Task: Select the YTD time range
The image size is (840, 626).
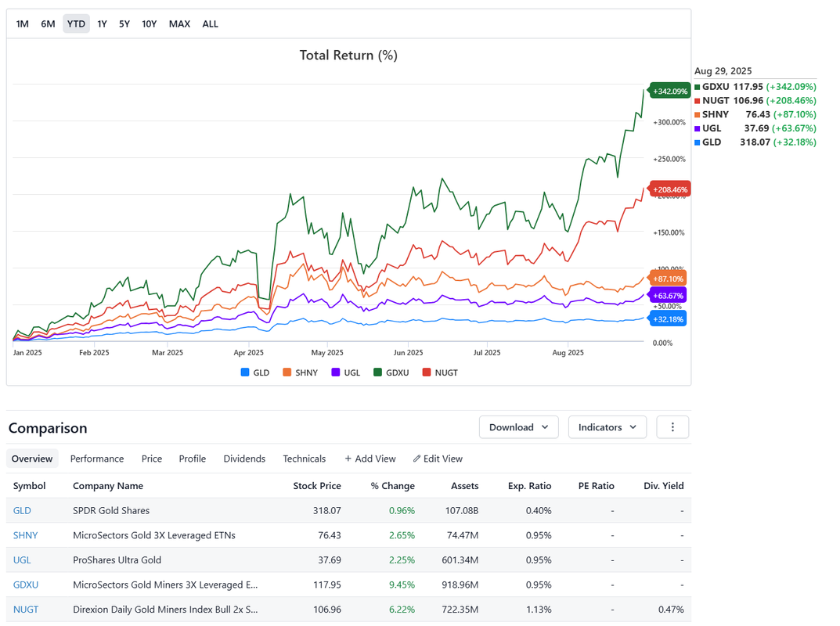Action: click(x=76, y=23)
